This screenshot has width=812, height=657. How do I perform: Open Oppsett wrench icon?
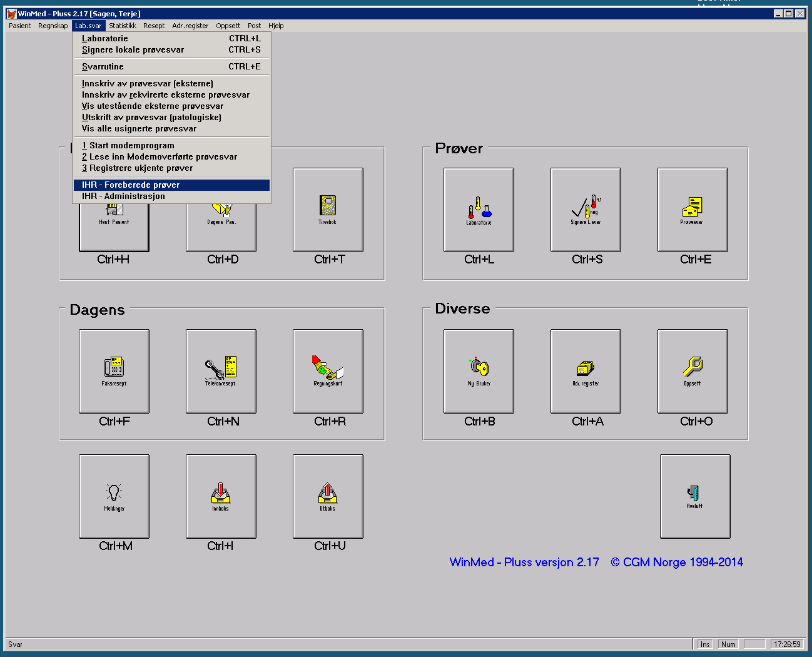click(x=693, y=371)
